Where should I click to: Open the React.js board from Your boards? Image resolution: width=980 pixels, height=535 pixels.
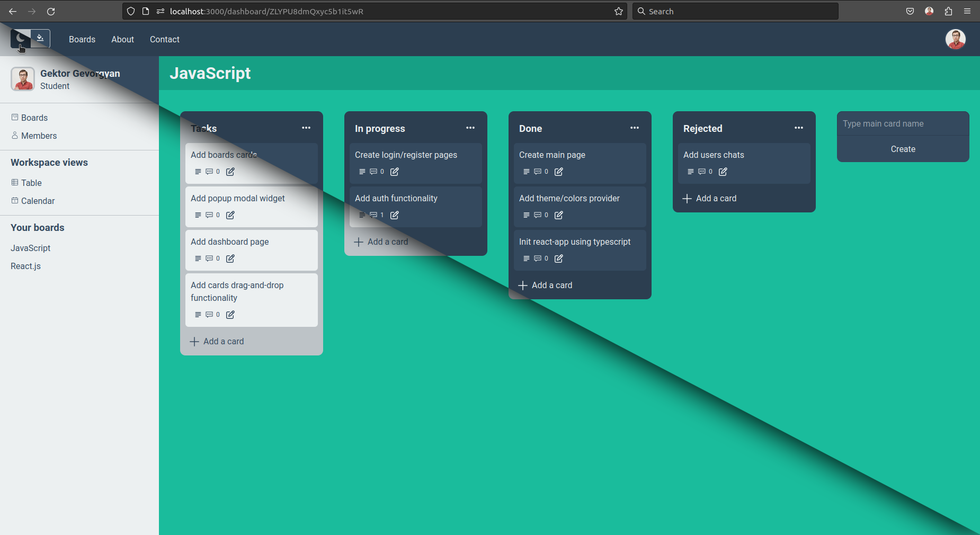(x=25, y=266)
